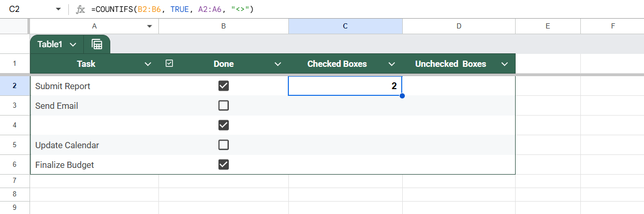This screenshot has height=214, width=644.
Task: Check the Send Email checkbox
Action: coord(224,106)
